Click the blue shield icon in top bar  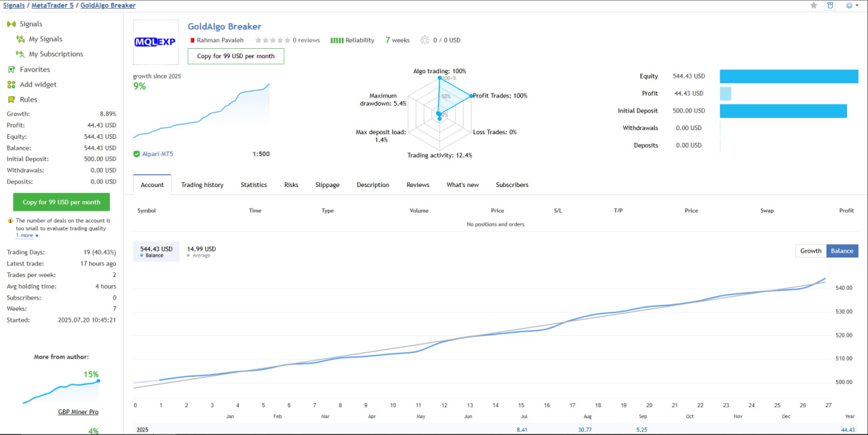830,5
